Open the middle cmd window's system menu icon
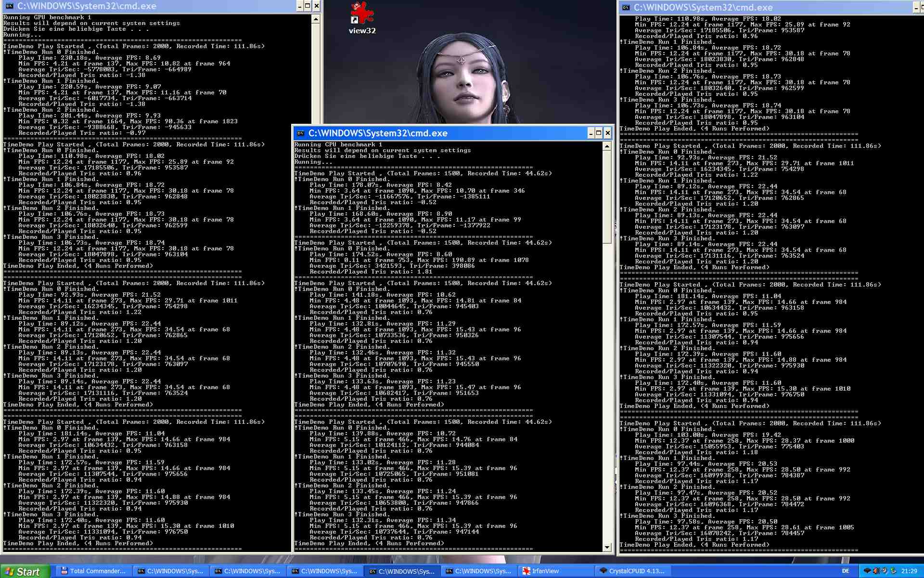924x578 pixels. pyautogui.click(x=301, y=133)
